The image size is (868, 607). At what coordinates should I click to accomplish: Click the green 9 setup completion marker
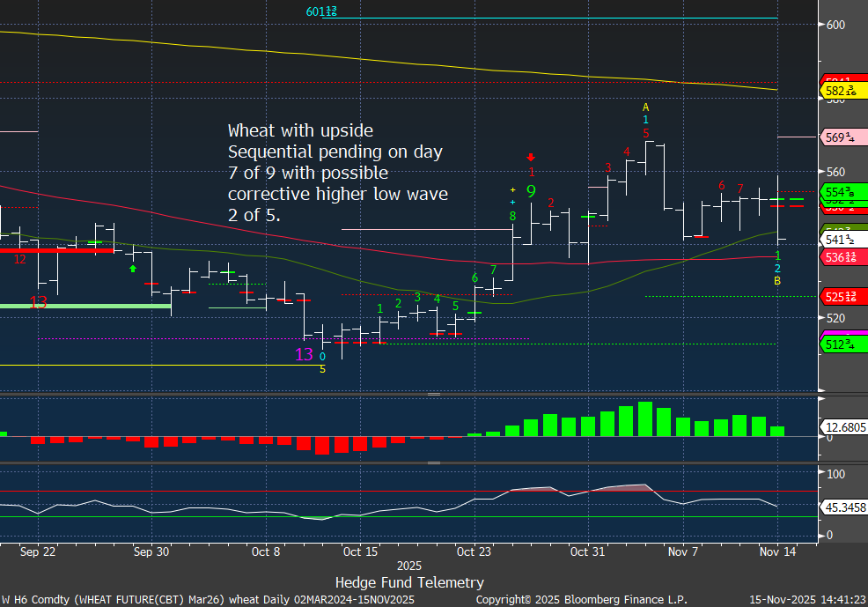(532, 191)
